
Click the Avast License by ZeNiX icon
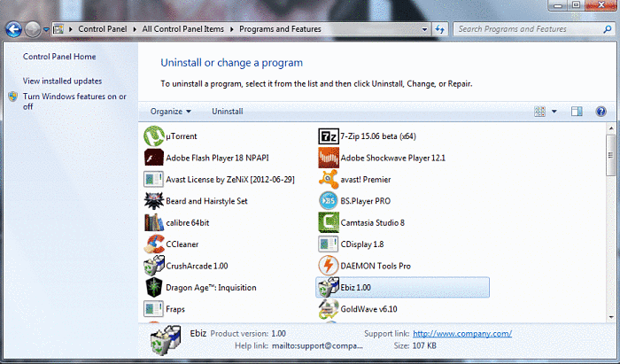pos(154,180)
